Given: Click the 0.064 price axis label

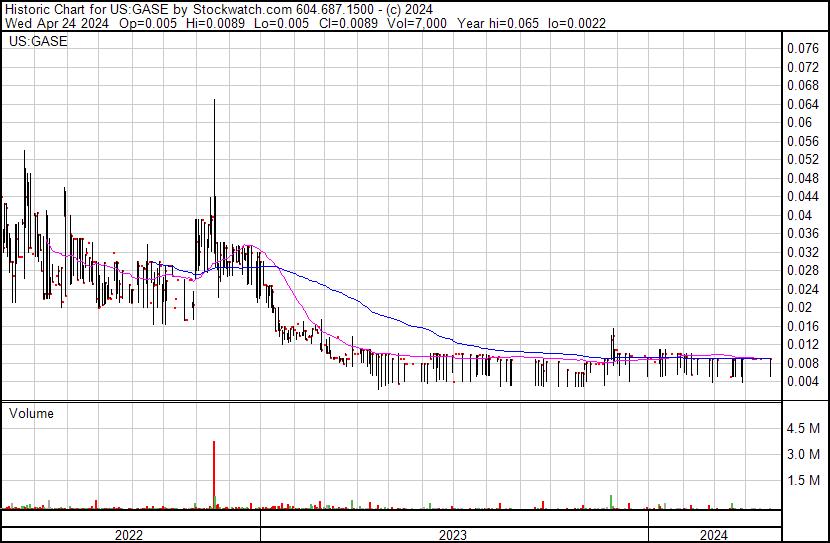Looking at the screenshot, I should point(803,104).
